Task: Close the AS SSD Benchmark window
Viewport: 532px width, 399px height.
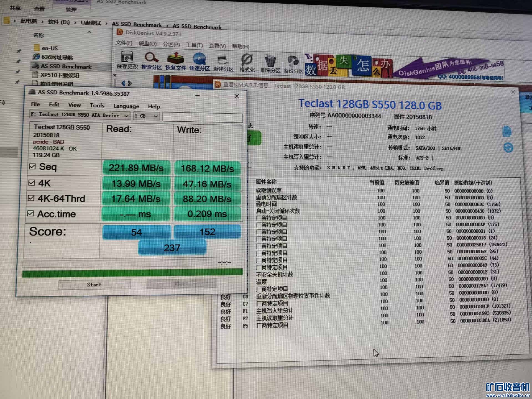Action: click(237, 96)
